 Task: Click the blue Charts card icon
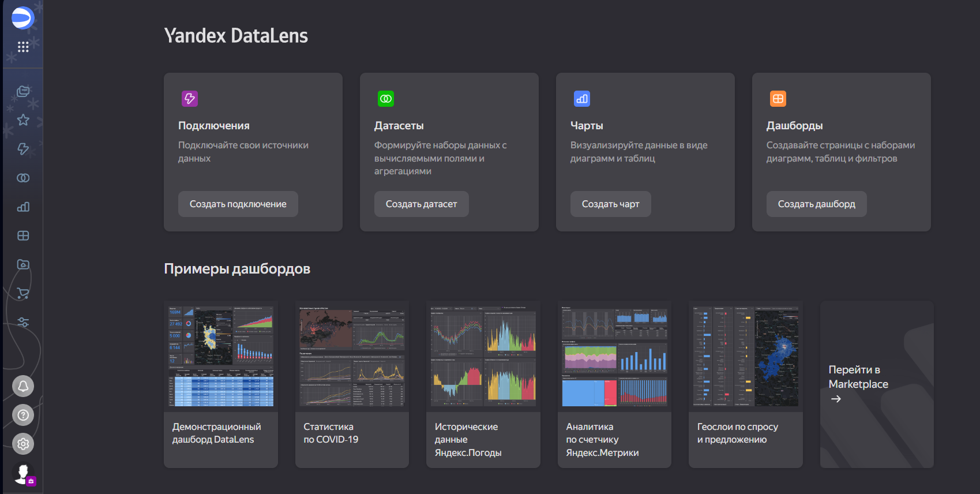(x=582, y=99)
